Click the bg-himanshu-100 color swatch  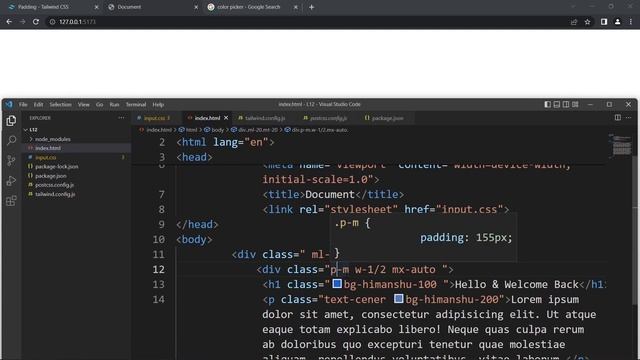click(337, 283)
